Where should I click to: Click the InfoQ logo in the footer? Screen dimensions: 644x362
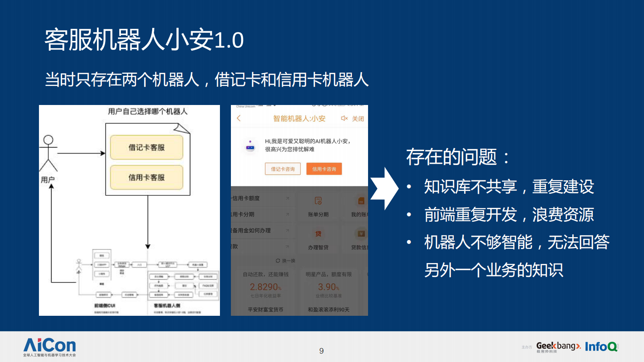602,347
